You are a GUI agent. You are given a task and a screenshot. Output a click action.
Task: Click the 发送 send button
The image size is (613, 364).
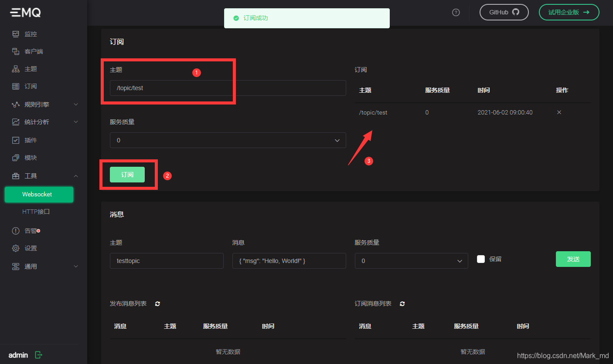(573, 259)
